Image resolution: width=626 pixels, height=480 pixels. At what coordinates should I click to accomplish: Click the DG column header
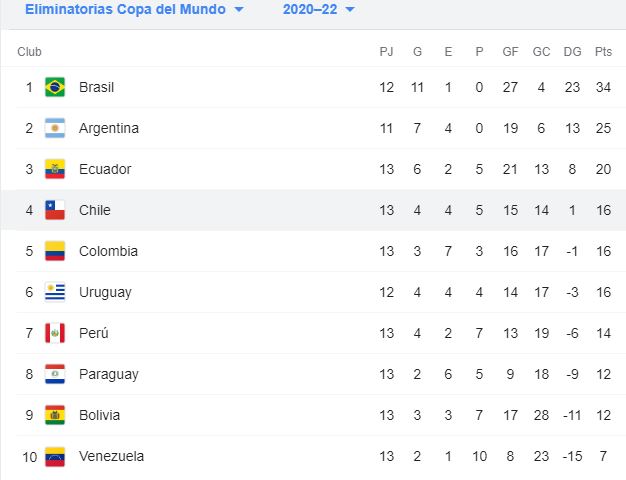coord(572,52)
